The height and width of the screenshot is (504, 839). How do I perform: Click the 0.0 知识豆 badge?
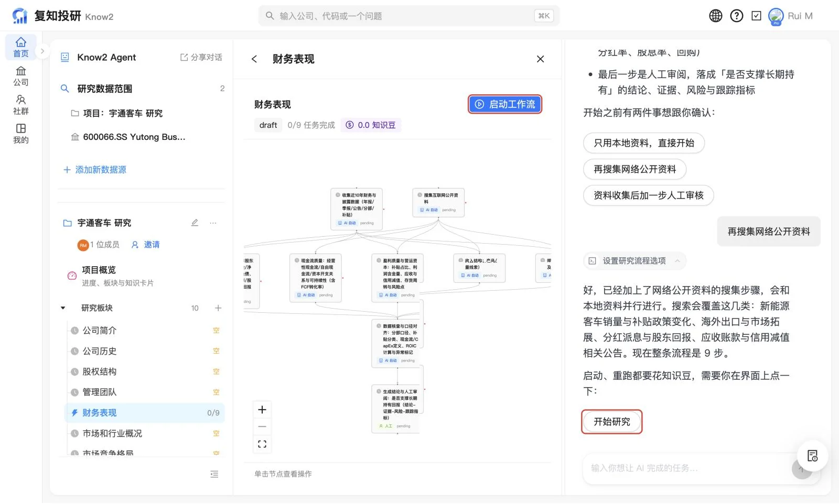[x=371, y=125]
